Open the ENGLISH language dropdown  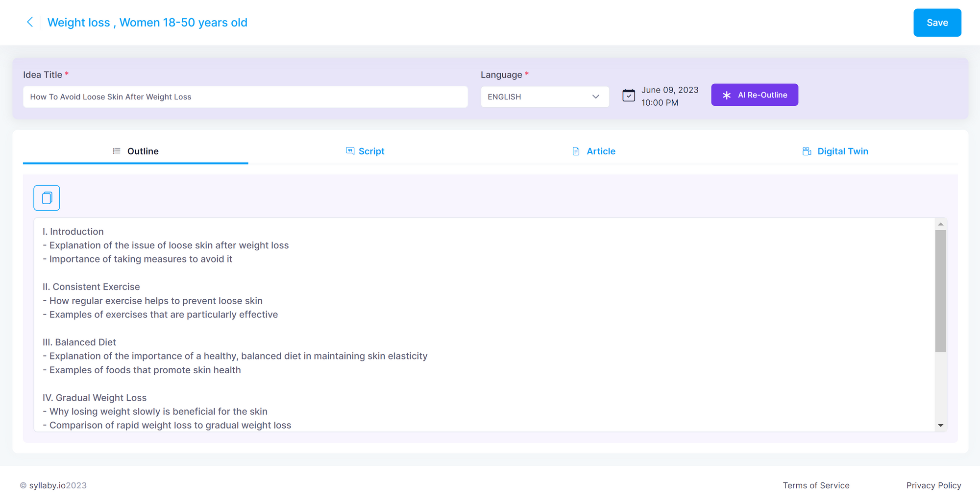coord(545,97)
